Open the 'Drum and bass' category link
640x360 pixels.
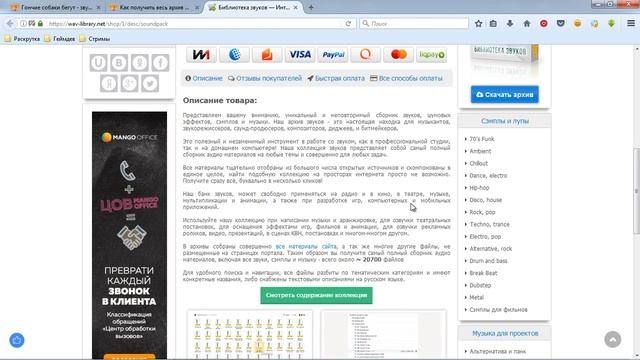[488, 261]
